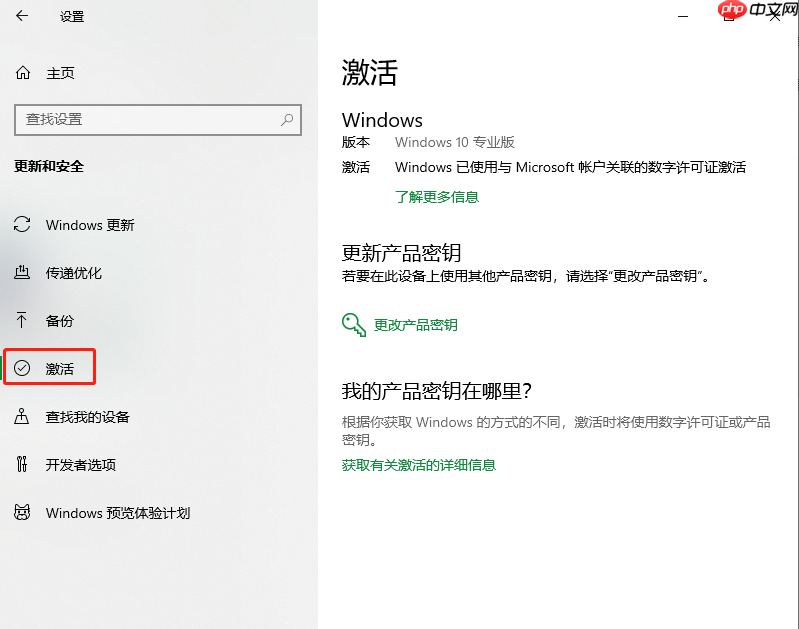The image size is (799, 629).
Task: Click the 备份 upload arrow icon
Action: [x=21, y=320]
